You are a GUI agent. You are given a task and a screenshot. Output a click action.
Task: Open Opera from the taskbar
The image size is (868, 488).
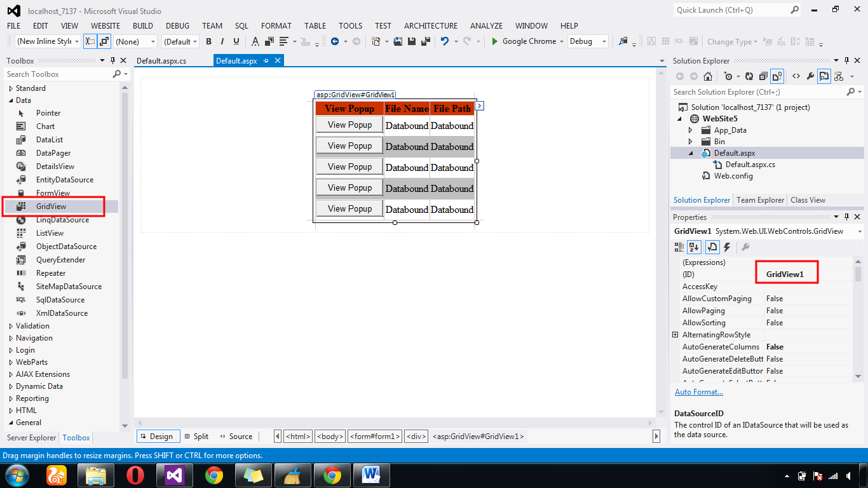point(135,475)
